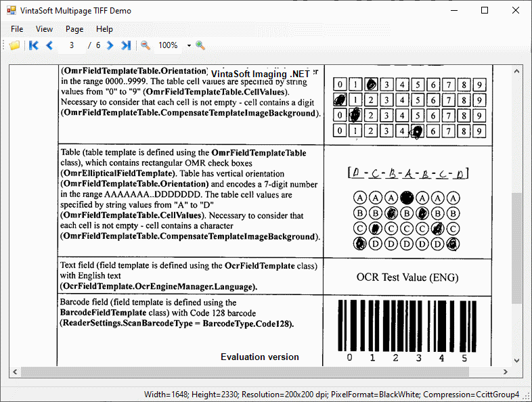Screen dimensions: 532x402
Task: Click the page number field showing 3
Action: (x=72, y=45)
